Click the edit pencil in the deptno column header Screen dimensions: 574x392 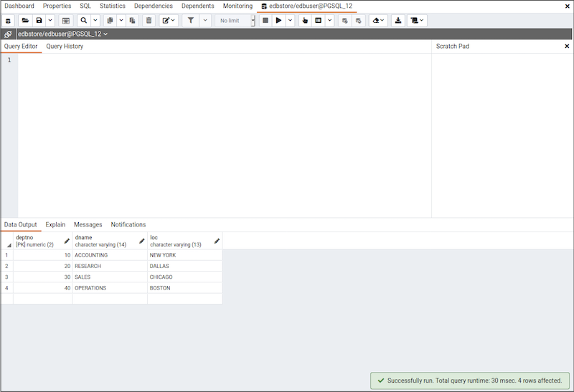point(67,241)
